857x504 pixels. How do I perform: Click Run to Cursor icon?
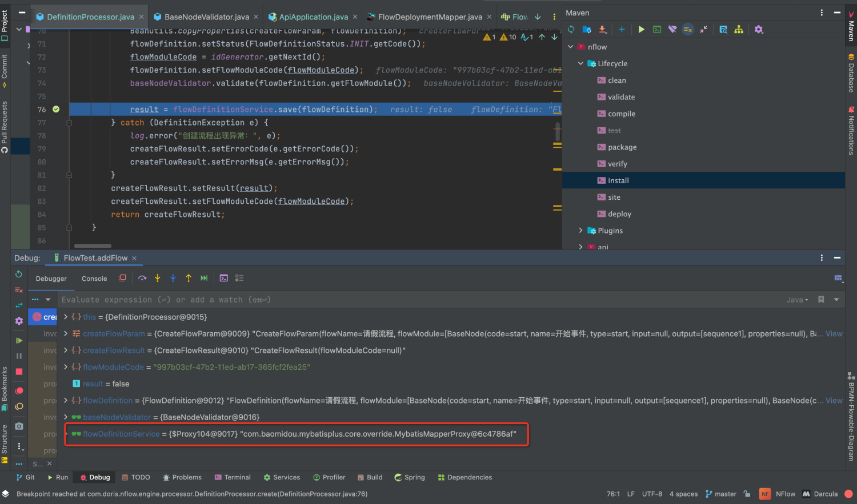click(204, 278)
